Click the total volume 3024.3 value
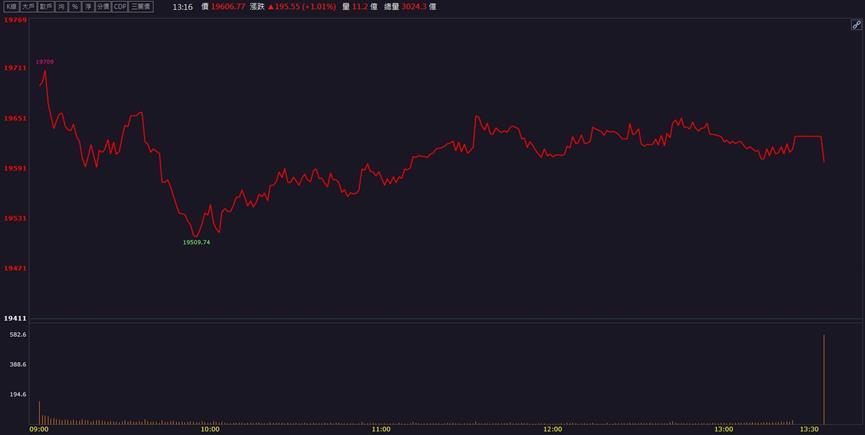 pos(414,7)
